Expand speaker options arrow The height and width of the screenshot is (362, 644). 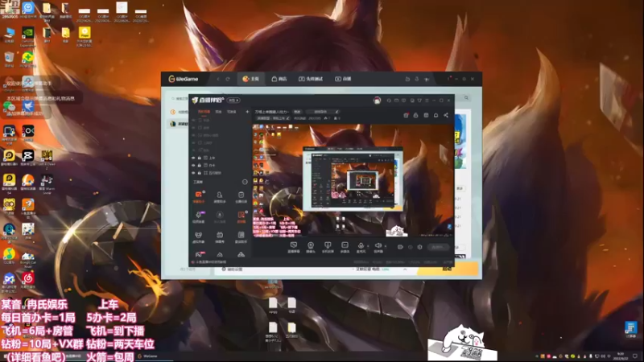click(x=386, y=246)
